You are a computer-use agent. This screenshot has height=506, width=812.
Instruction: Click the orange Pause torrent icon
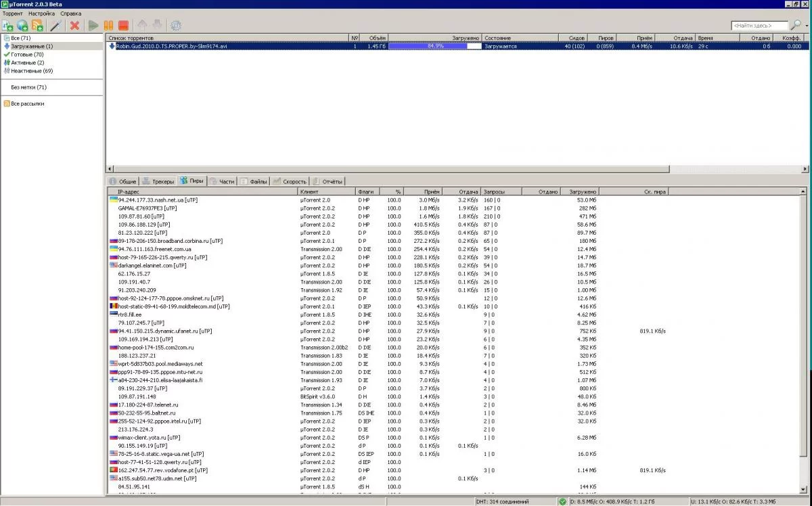click(108, 26)
